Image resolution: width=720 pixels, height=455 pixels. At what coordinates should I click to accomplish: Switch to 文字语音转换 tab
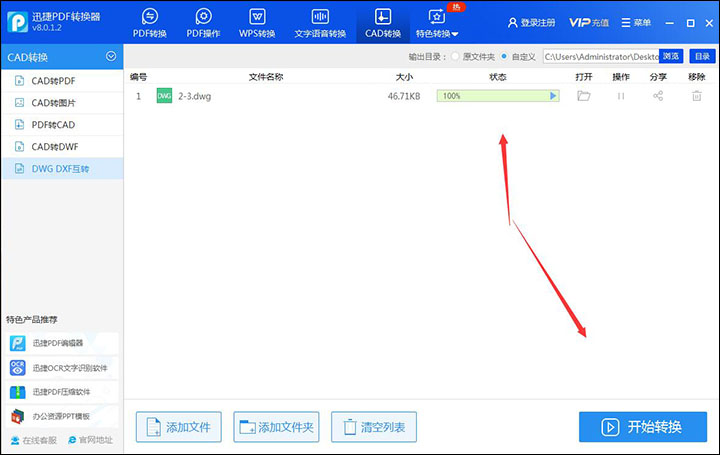pos(320,22)
